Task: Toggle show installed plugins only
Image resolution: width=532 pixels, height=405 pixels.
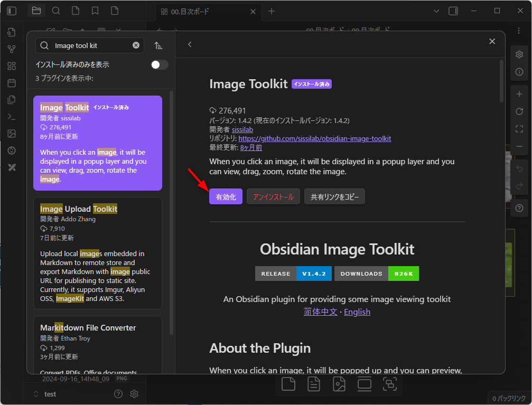Action: pos(160,65)
